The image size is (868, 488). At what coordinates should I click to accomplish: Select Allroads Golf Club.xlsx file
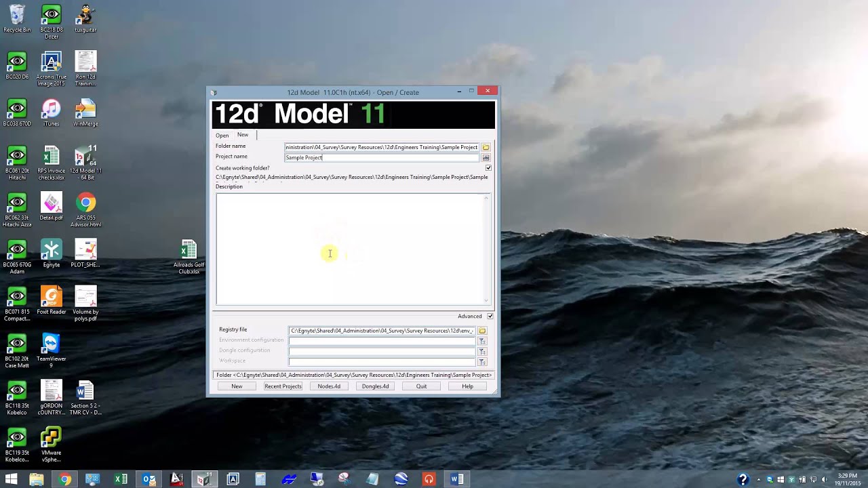(189, 257)
